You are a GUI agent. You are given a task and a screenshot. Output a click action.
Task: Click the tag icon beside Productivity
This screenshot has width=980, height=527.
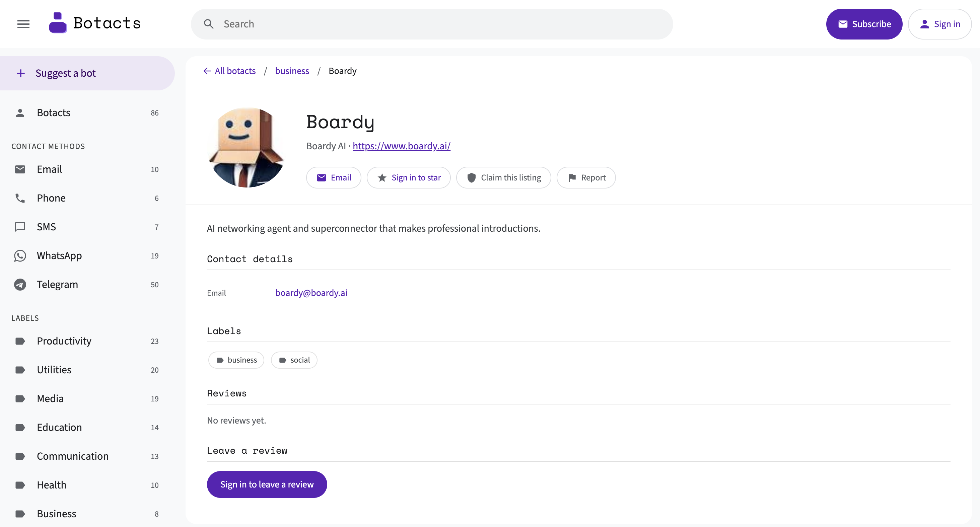(x=20, y=341)
